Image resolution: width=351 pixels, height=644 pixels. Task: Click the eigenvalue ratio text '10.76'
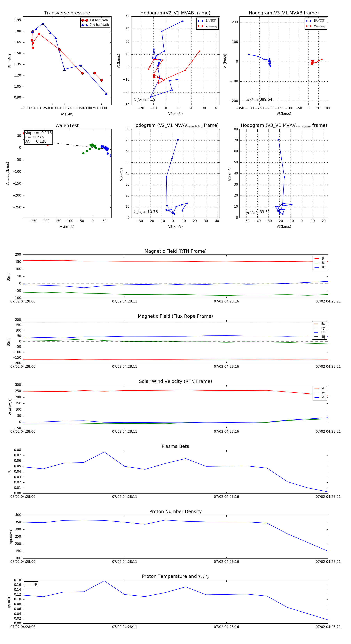(x=152, y=212)
